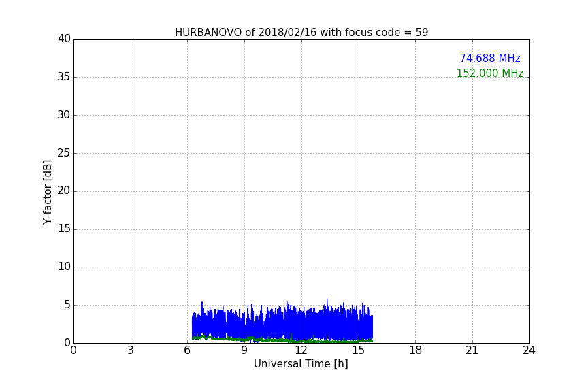Click the x-axis tick label '18'
The height and width of the screenshot is (392, 588).
pos(416,350)
